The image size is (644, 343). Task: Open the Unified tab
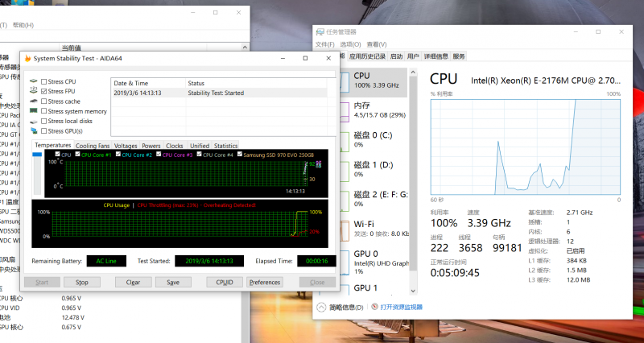[x=200, y=146]
